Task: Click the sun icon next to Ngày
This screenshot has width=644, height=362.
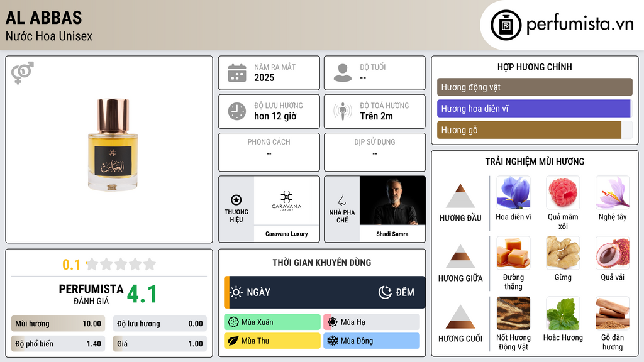Action: pos(236,292)
